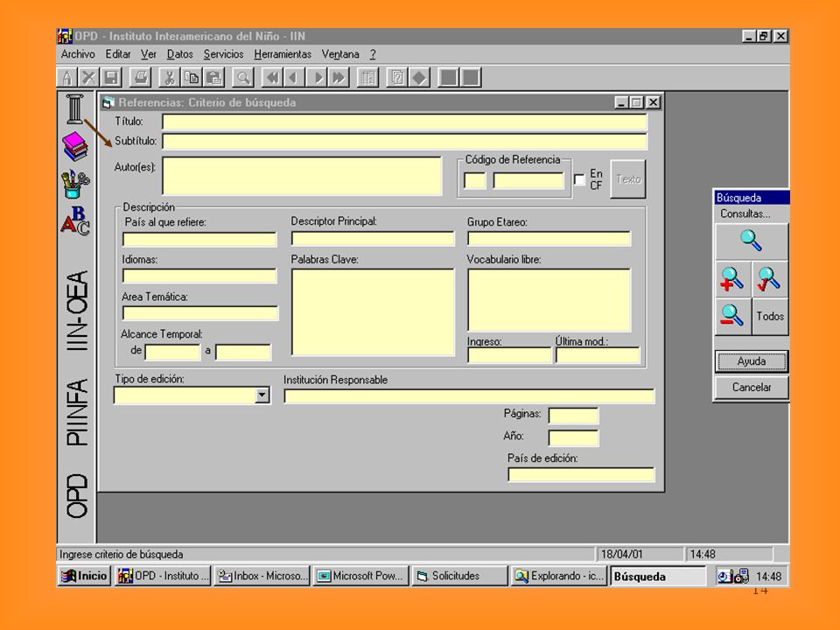840x630 pixels.
Task: Open the Archivo menu
Action: [x=78, y=54]
